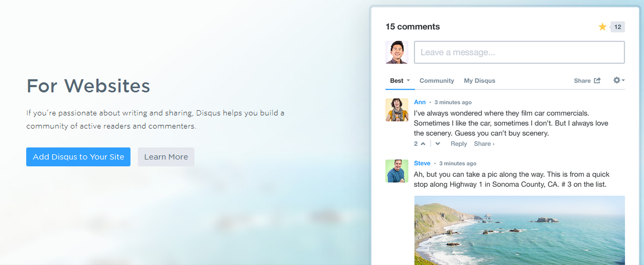Click the Steve username link
Screen dimensions: 644x265
tap(422, 163)
